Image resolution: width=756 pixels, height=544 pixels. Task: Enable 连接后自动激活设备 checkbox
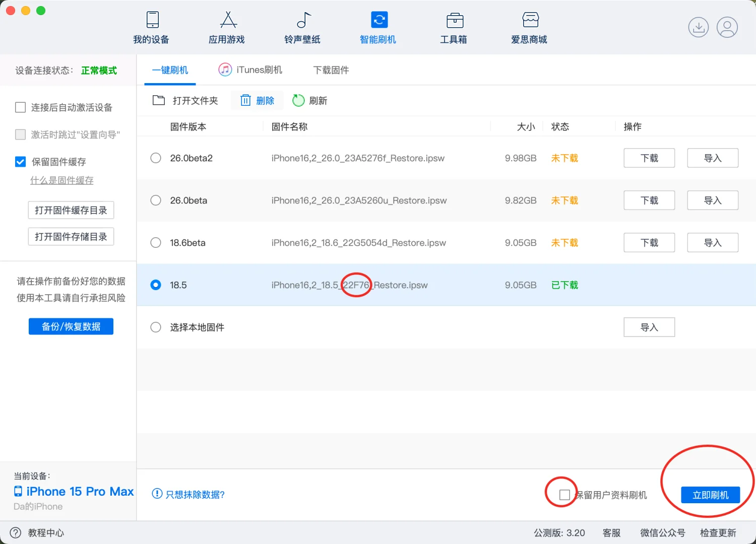click(x=20, y=107)
